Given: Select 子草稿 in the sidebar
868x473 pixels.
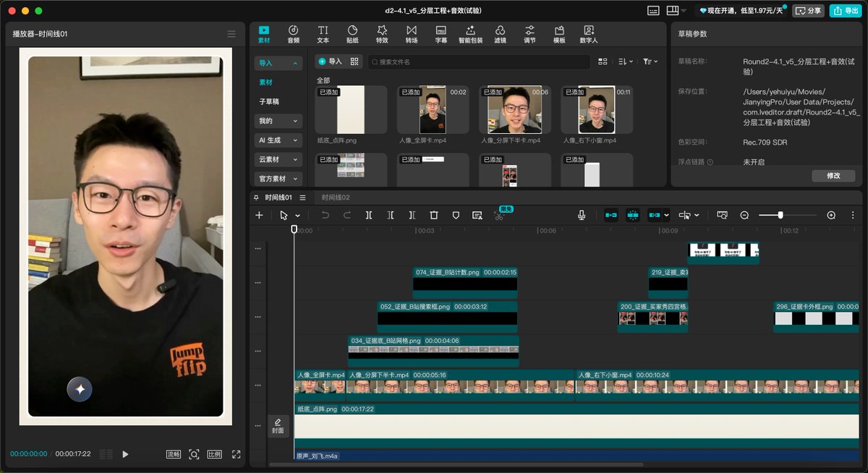Looking at the screenshot, I should pos(269,101).
